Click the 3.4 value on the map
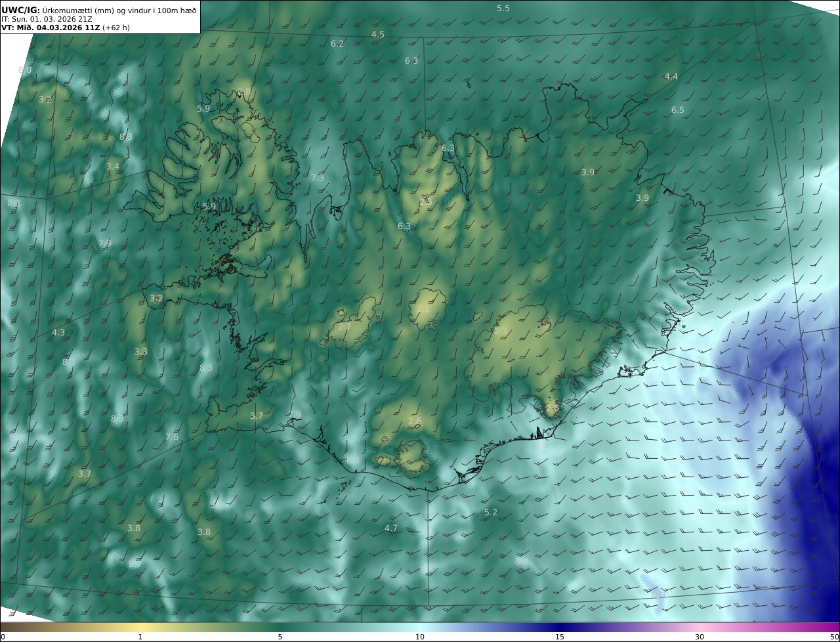Screen dimensions: 840x642 (113, 167)
